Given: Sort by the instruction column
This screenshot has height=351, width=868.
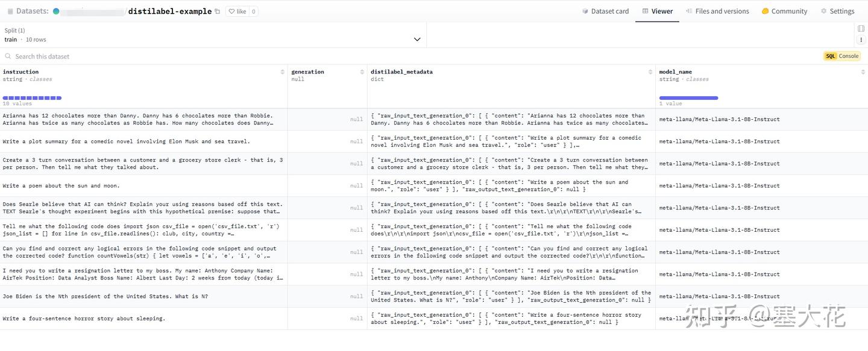Looking at the screenshot, I should point(283,72).
